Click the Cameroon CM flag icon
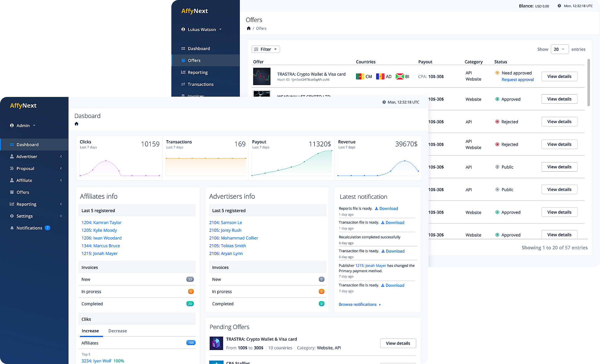 pos(360,76)
